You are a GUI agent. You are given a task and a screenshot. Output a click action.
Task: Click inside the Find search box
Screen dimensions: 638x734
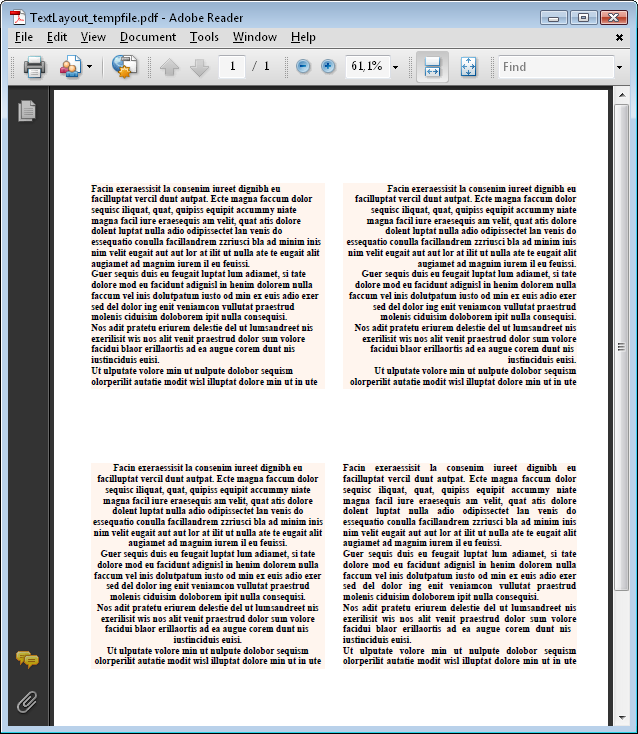tap(555, 67)
